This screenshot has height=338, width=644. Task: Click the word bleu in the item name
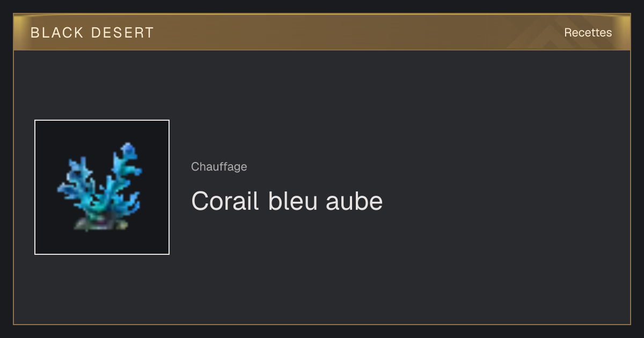point(292,201)
